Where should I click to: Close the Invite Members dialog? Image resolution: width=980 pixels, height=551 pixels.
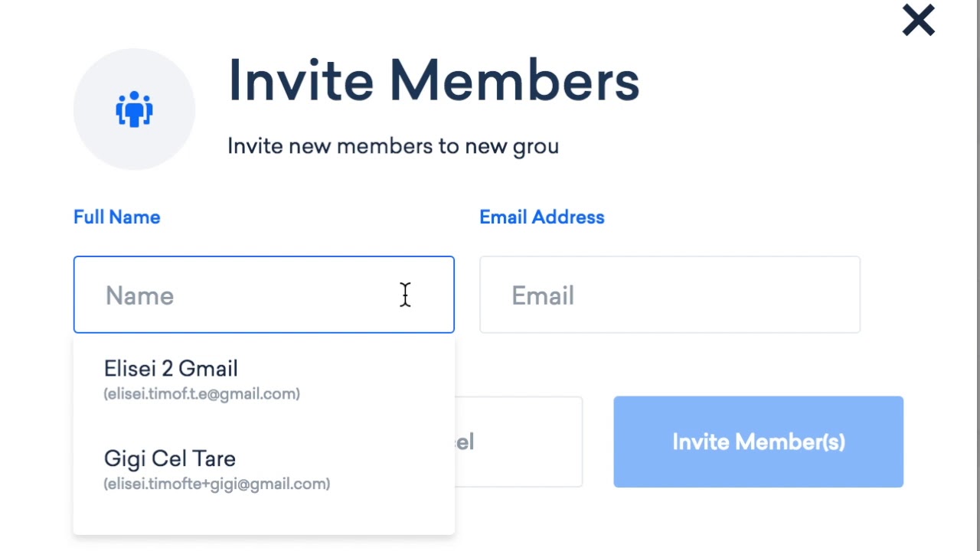tap(918, 21)
